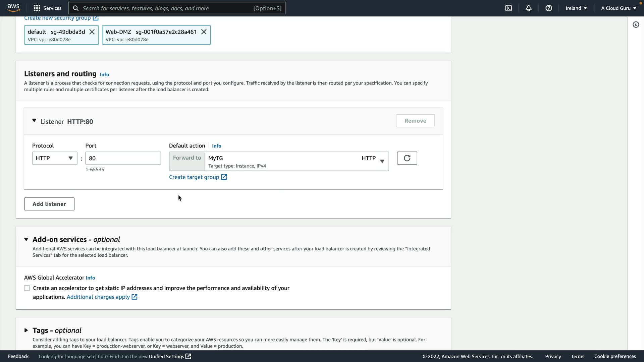
Task: Open the info panel icon at right
Action: click(x=636, y=24)
